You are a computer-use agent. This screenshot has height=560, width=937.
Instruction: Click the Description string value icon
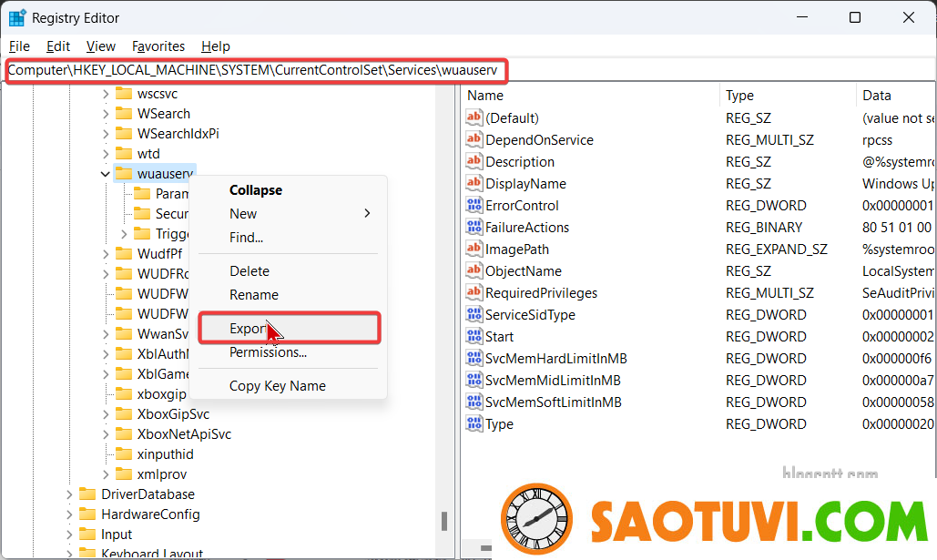(474, 161)
